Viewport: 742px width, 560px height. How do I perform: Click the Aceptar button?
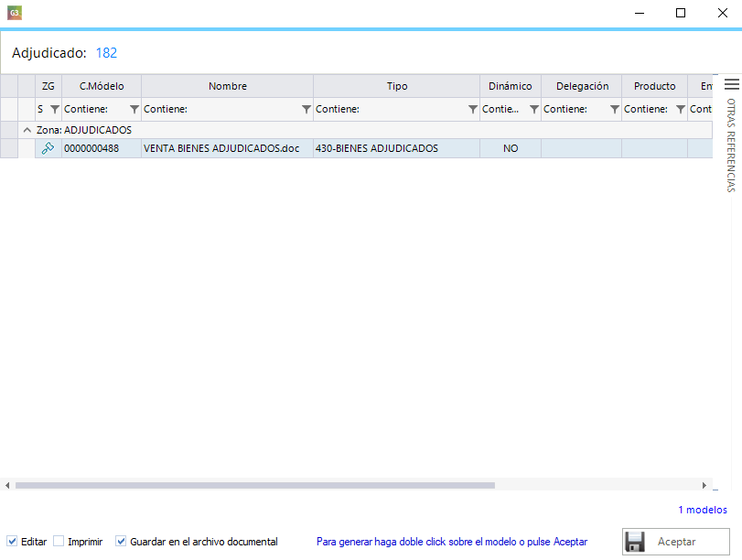point(676,542)
